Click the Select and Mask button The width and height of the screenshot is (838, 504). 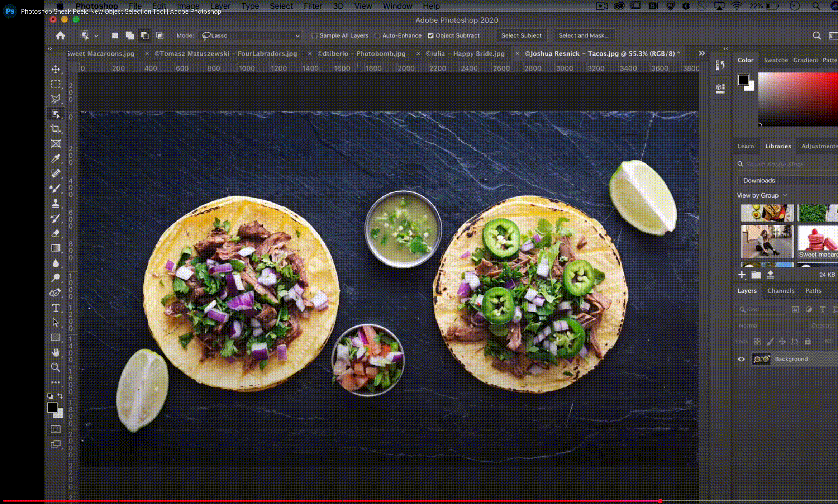pos(584,35)
